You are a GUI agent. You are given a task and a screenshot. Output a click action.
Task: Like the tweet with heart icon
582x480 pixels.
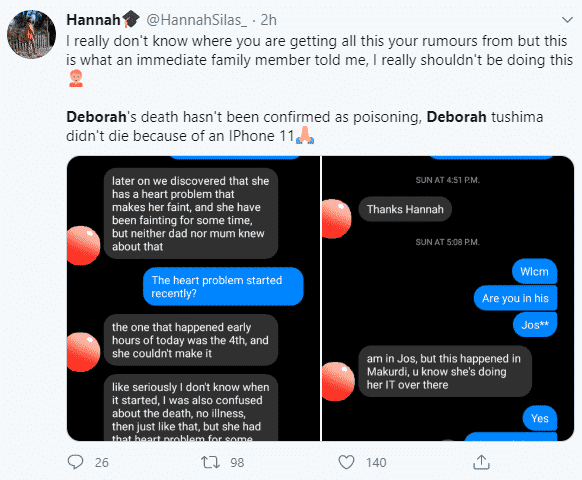point(346,462)
